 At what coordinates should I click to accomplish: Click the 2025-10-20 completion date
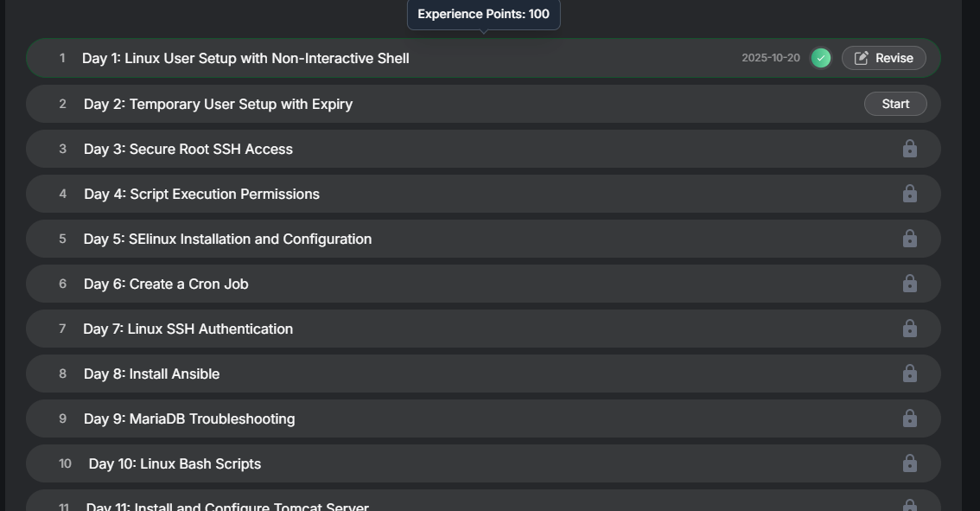click(771, 58)
